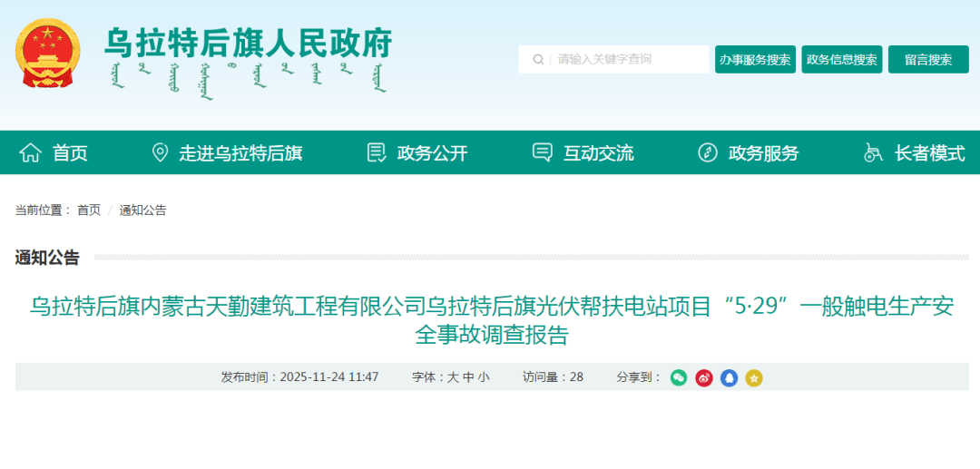Screen dimensions: 980x469
Task: Share article via yellow QZone star icon
Action: [754, 377]
